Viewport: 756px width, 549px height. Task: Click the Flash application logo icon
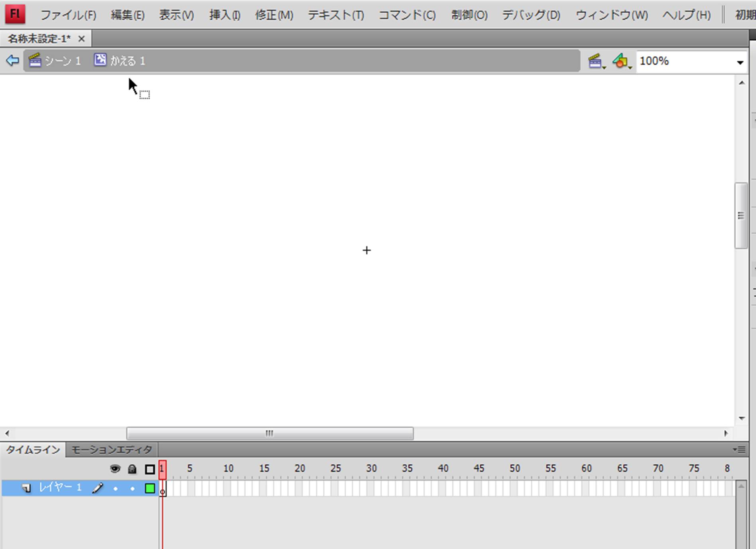pos(15,14)
